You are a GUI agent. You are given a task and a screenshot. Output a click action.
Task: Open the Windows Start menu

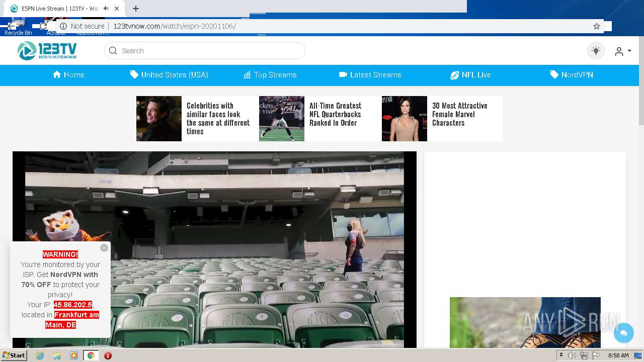coord(14,355)
